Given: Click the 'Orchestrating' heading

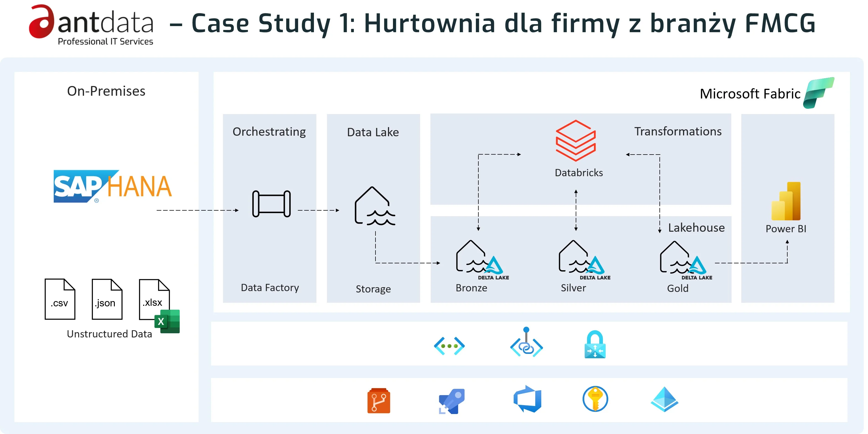Looking at the screenshot, I should [x=269, y=132].
